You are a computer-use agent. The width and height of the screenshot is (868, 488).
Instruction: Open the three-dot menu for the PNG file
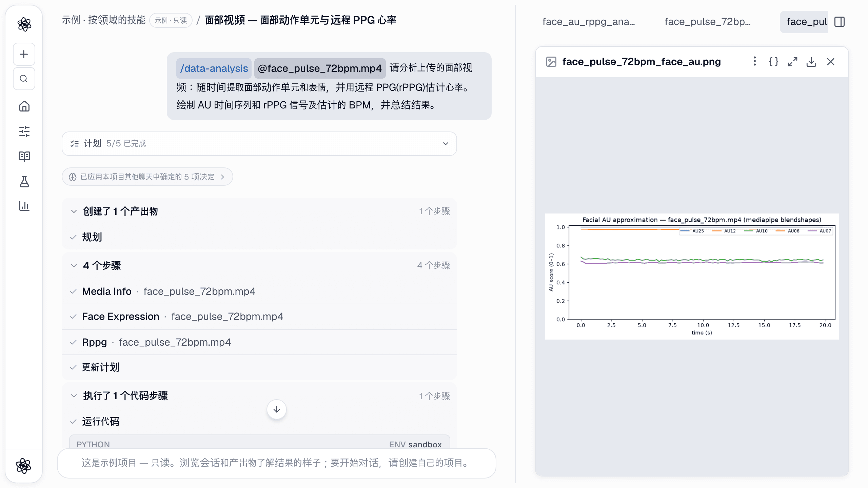(754, 61)
